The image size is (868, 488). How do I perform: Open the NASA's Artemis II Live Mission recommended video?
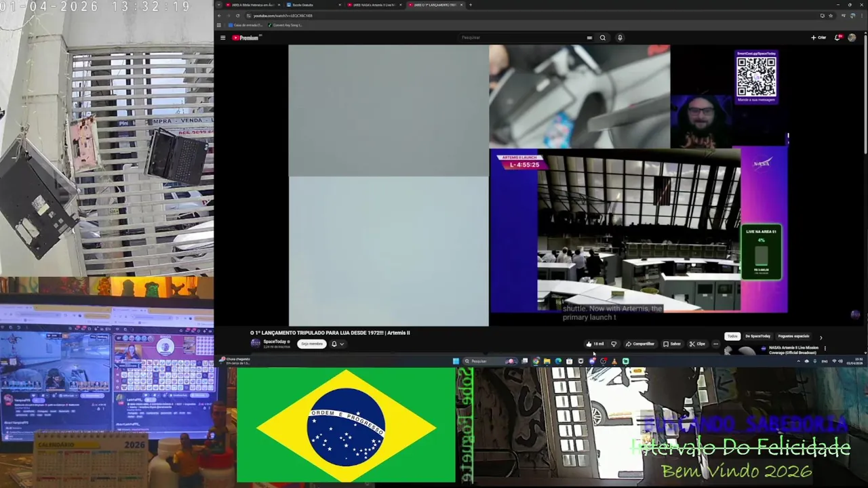click(x=793, y=350)
